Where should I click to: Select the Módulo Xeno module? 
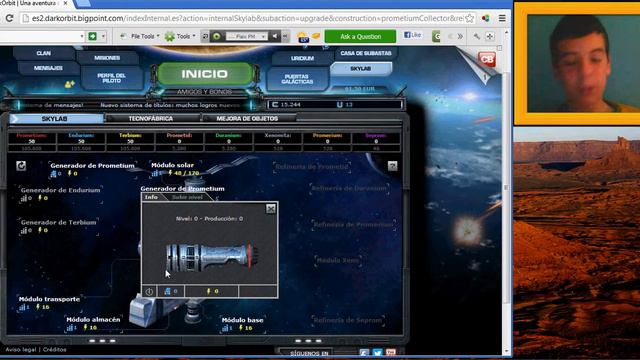tap(338, 260)
